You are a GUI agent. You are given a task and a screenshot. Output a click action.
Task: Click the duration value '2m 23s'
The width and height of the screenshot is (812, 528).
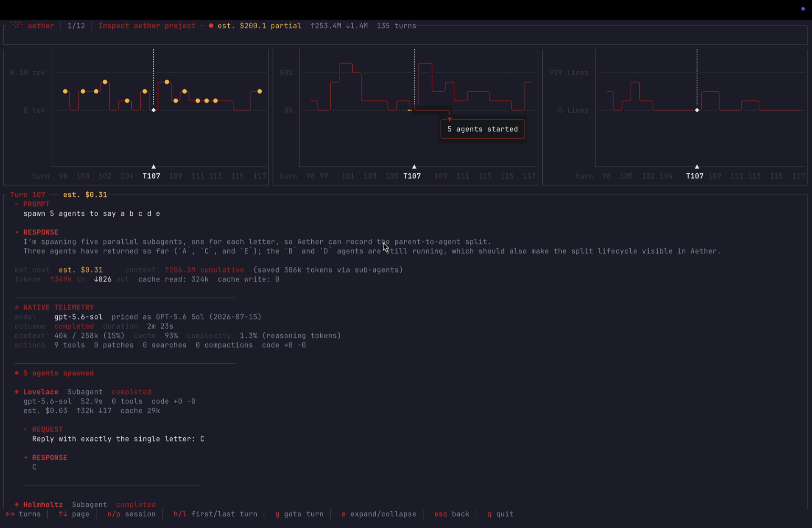[x=160, y=326]
